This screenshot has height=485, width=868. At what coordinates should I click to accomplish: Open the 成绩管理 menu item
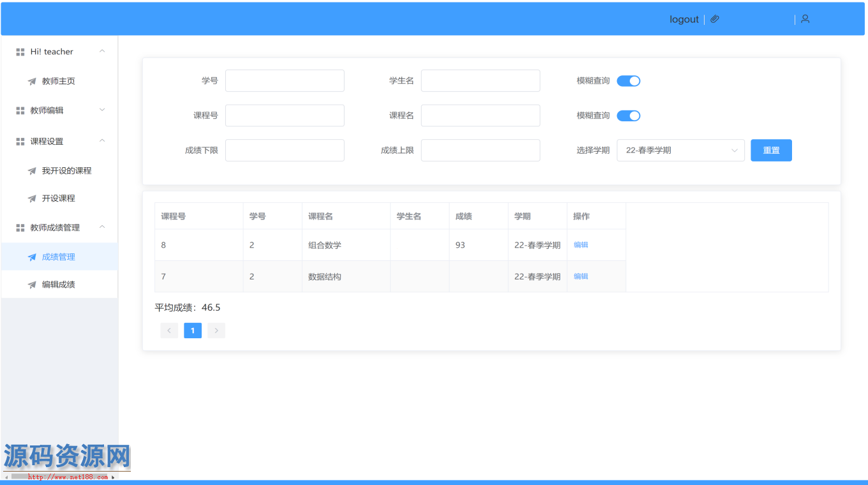coord(59,257)
